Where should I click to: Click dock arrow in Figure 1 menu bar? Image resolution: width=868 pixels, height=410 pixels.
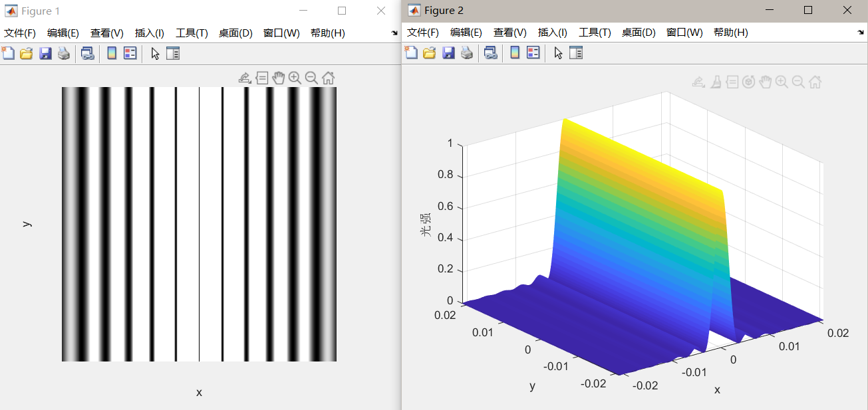394,32
